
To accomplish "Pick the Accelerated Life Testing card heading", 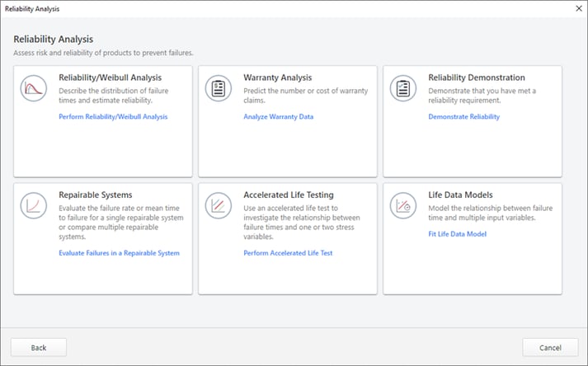I will pyautogui.click(x=288, y=195).
